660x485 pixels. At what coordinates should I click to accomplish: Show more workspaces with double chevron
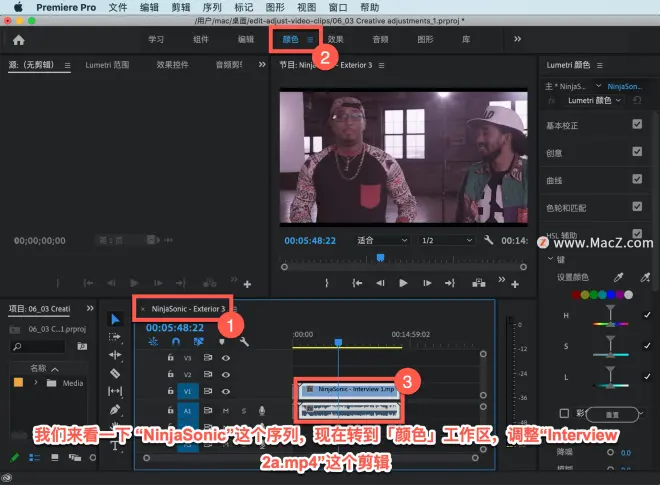517,39
